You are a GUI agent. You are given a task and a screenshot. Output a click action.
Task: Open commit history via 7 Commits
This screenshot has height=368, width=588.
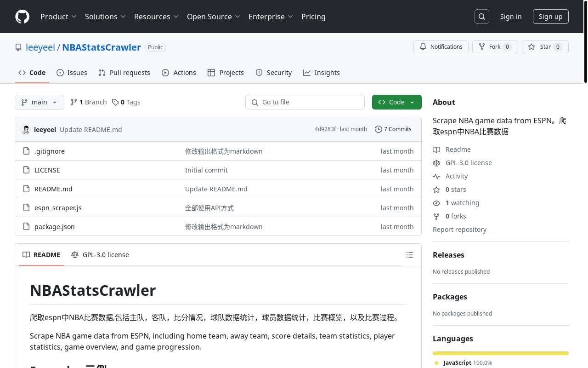coord(393,129)
